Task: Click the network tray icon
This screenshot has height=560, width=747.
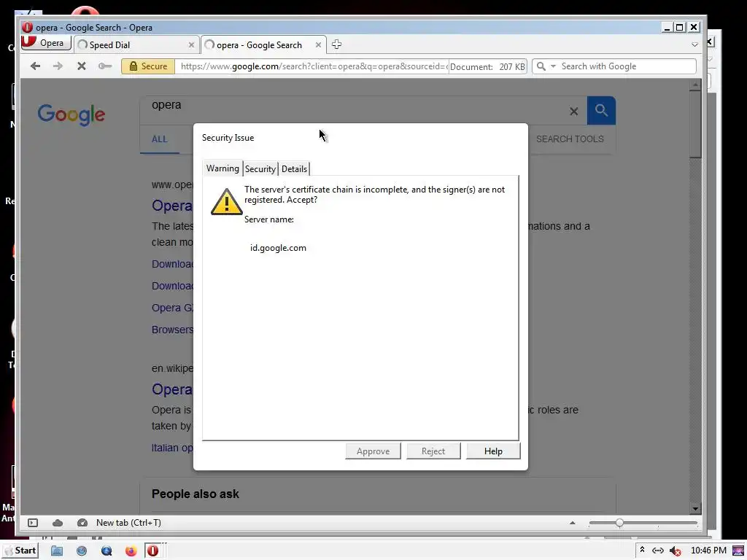Action: (x=658, y=551)
